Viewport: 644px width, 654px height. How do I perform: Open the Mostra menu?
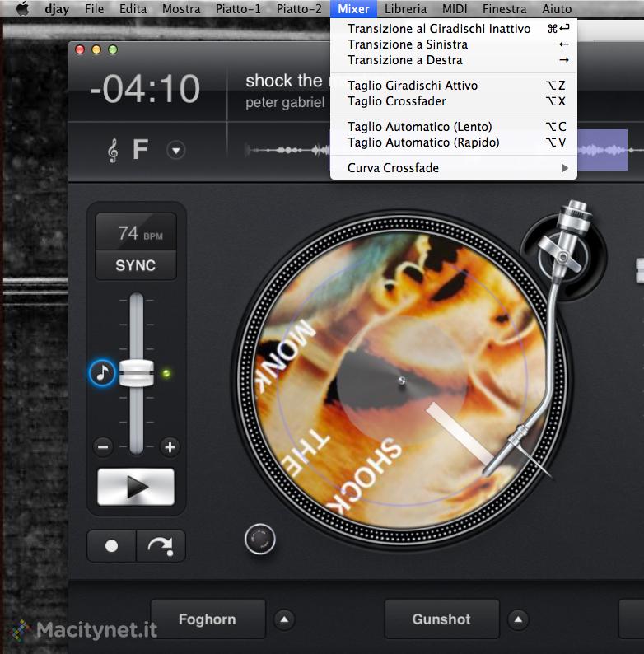[x=181, y=9]
